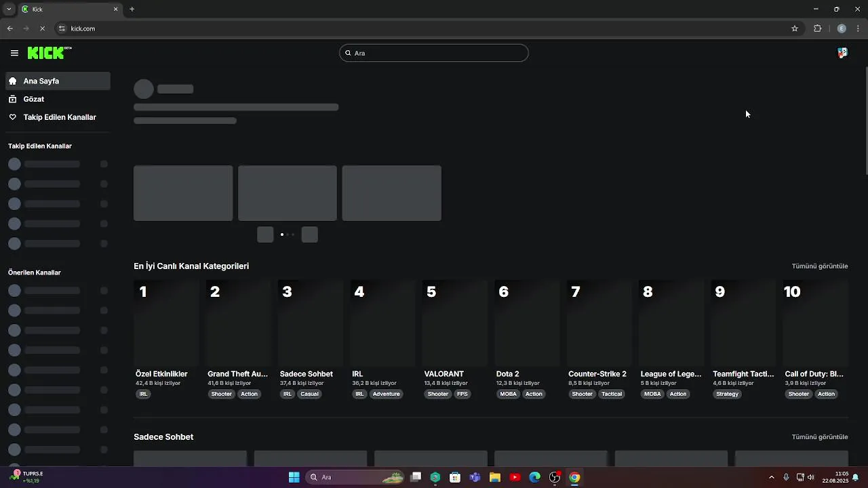Open the Grand Theft Auto category
The image size is (868, 488).
click(237, 373)
